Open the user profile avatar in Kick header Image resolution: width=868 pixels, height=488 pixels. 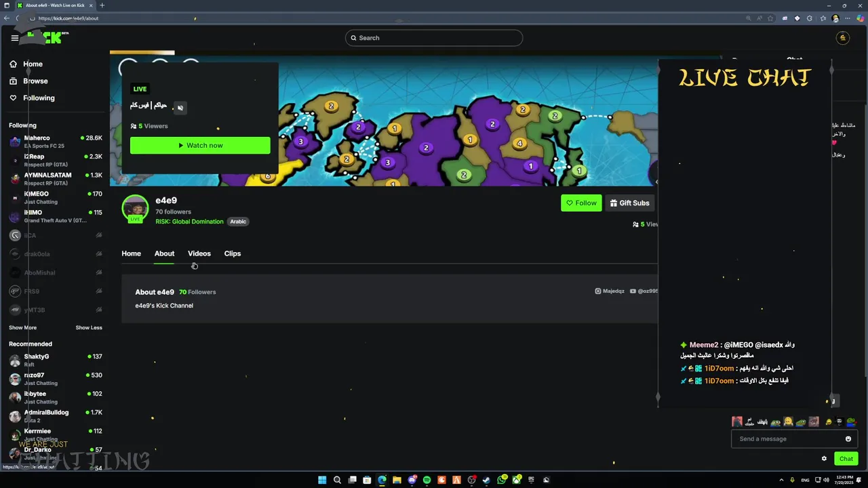843,38
